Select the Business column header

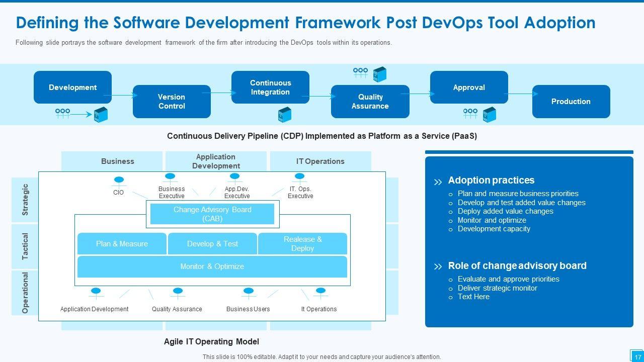[x=117, y=161]
